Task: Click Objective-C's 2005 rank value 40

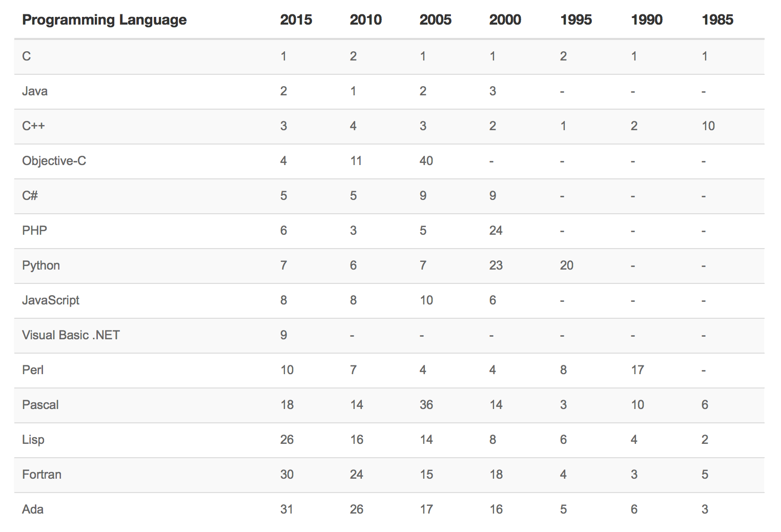Action: tap(426, 161)
